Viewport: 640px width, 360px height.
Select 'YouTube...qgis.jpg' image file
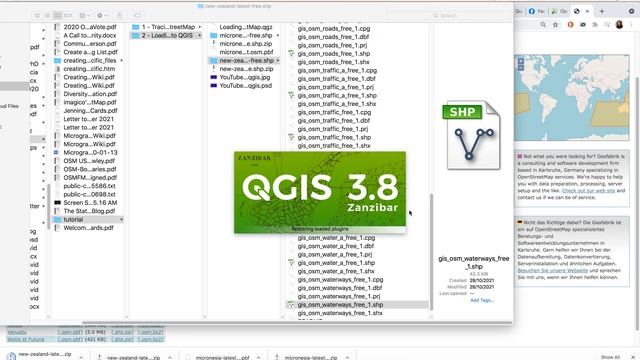(245, 77)
